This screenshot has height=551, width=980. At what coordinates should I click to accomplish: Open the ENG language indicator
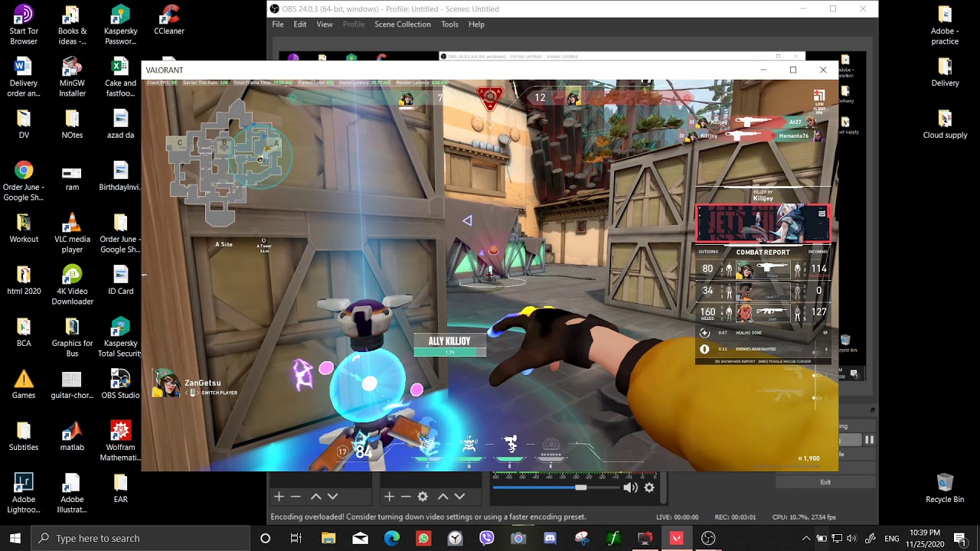click(x=892, y=538)
